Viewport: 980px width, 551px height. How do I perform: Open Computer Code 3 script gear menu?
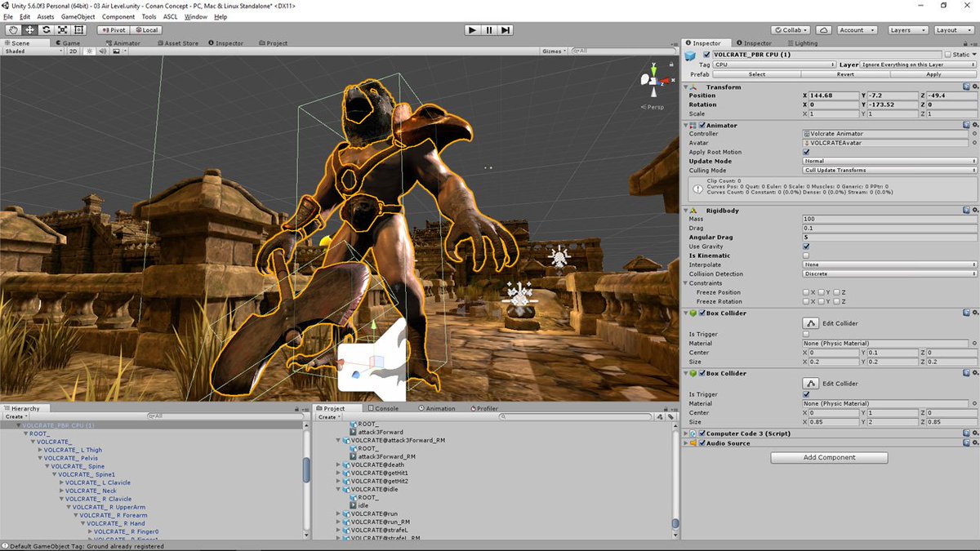click(974, 433)
